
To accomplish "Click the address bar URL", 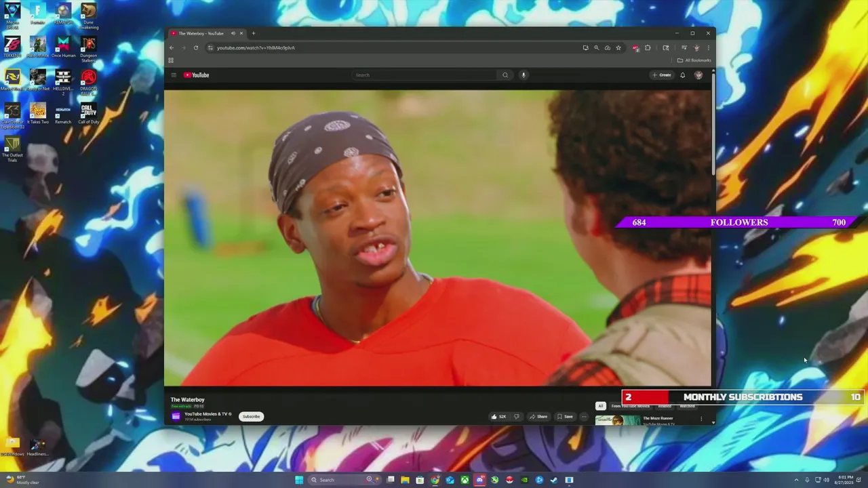I will [x=256, y=47].
